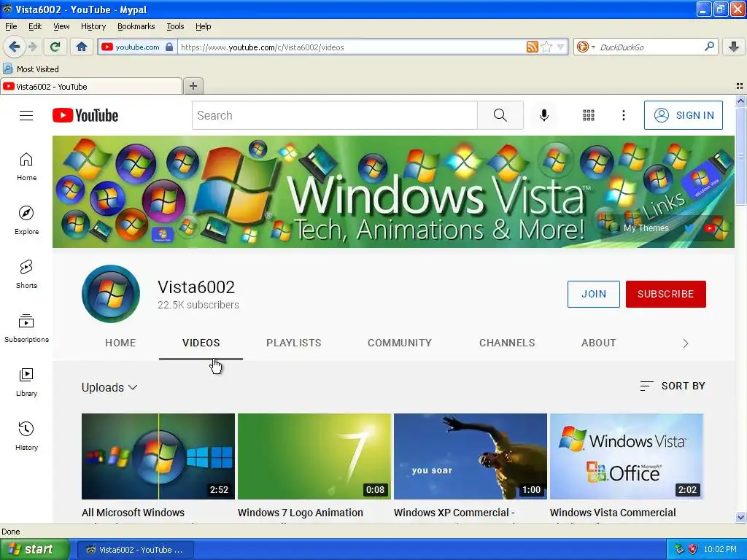Open the three-dot settings menu
747x560 pixels.
[623, 115]
